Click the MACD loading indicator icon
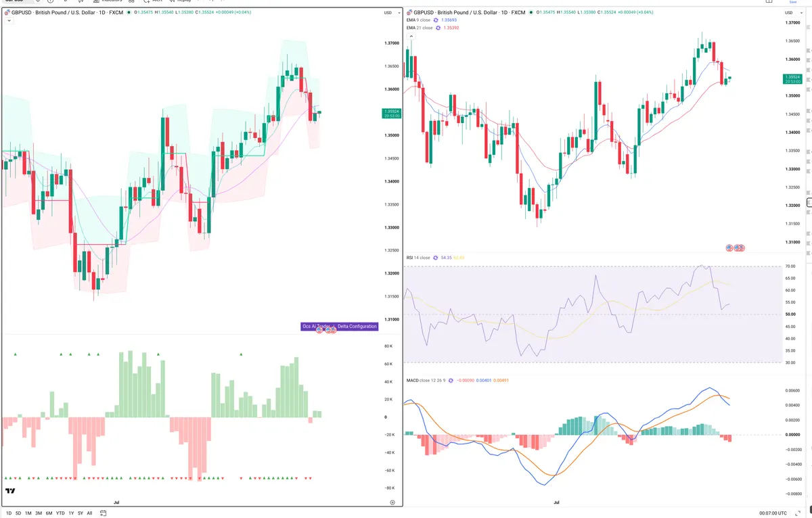This screenshot has width=812, height=518. pos(451,380)
